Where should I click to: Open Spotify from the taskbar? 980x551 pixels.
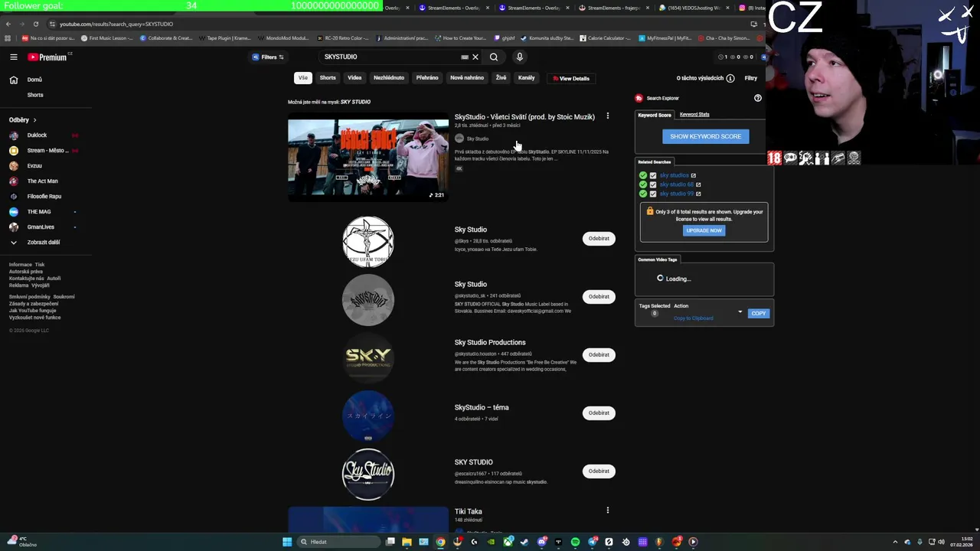(x=575, y=542)
